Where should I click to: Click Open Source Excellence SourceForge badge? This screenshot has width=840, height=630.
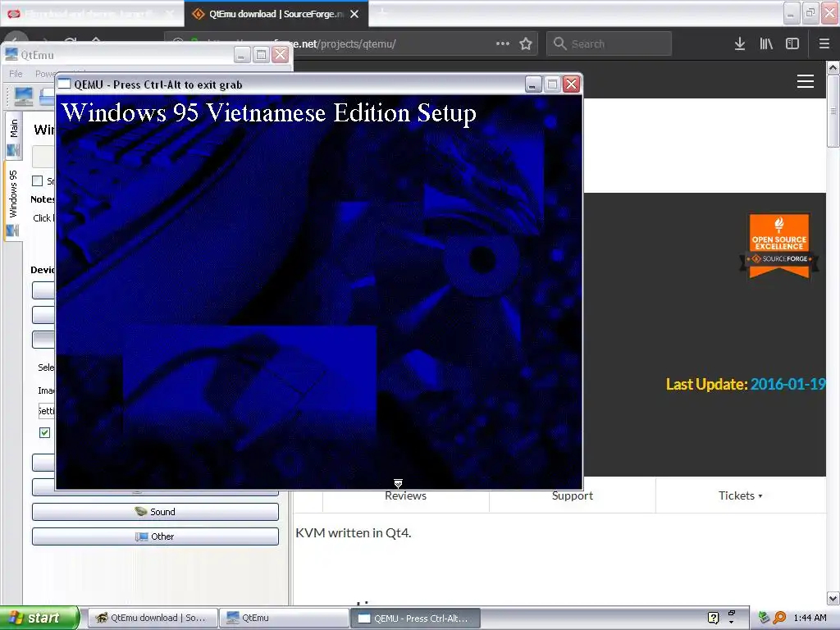[779, 246]
